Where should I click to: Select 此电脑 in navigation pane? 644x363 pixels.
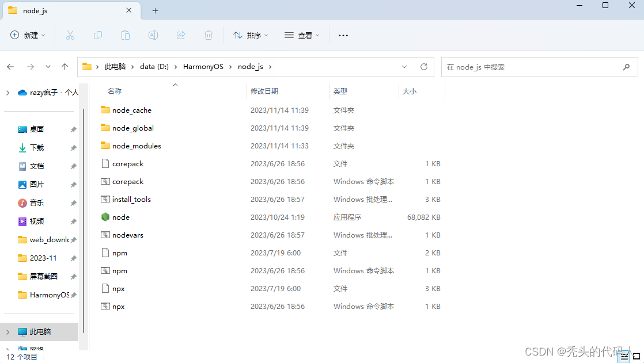(x=40, y=332)
